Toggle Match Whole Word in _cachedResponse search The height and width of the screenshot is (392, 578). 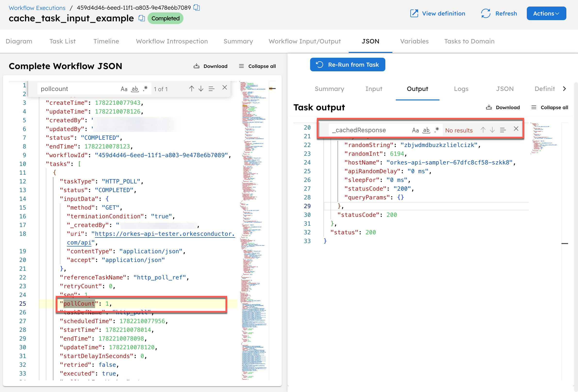click(426, 130)
